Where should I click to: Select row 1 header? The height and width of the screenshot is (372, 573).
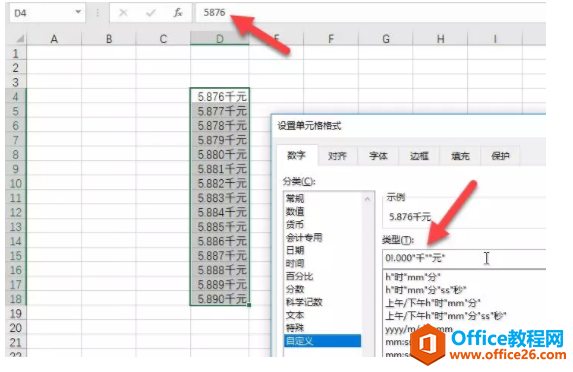tap(16, 53)
